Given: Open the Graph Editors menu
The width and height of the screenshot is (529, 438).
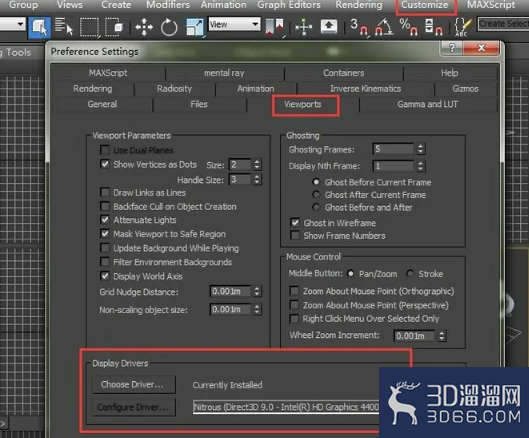Looking at the screenshot, I should tap(289, 5).
